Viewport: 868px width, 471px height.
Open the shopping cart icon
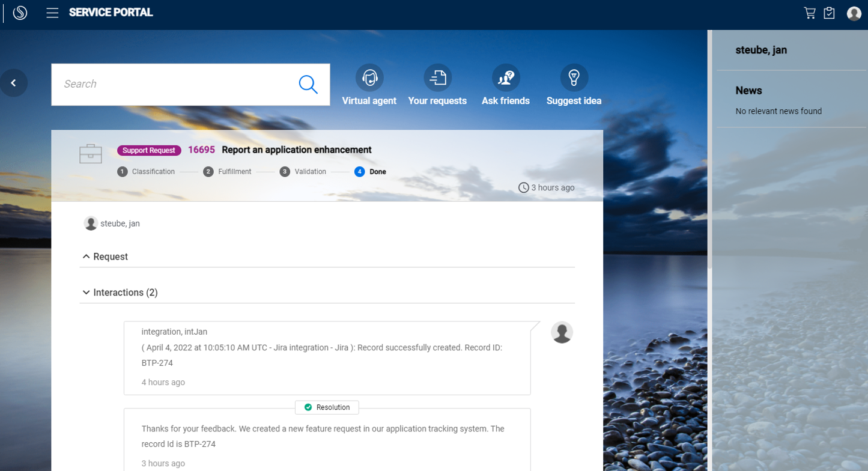[811, 12]
